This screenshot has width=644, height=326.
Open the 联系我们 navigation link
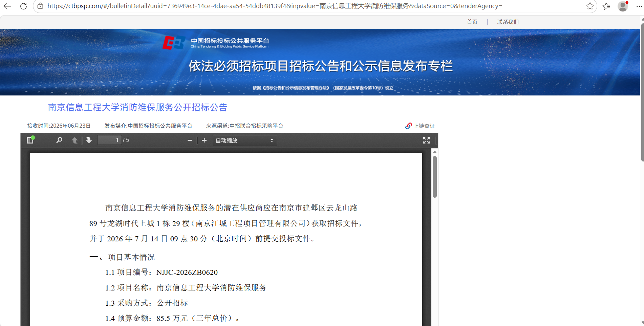click(508, 22)
